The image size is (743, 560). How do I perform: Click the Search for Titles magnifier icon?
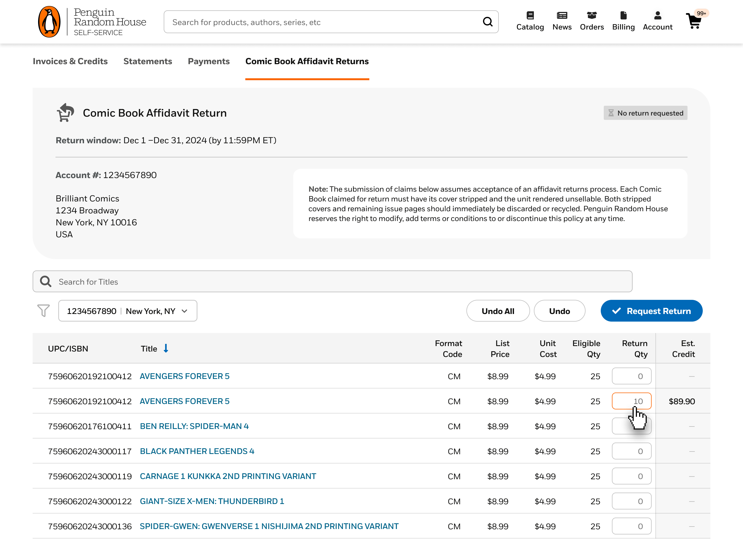(46, 281)
